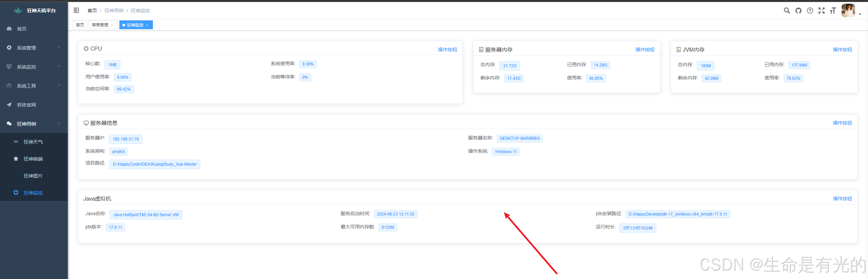Expand the avatar dropdown caret
Screen dimensions: 868x279
click(x=860, y=14)
